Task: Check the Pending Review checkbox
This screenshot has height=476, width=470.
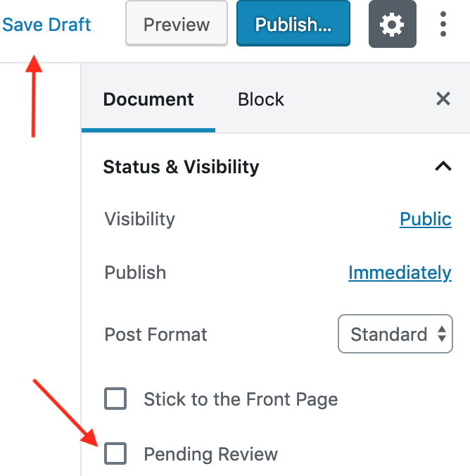Action: 115,453
